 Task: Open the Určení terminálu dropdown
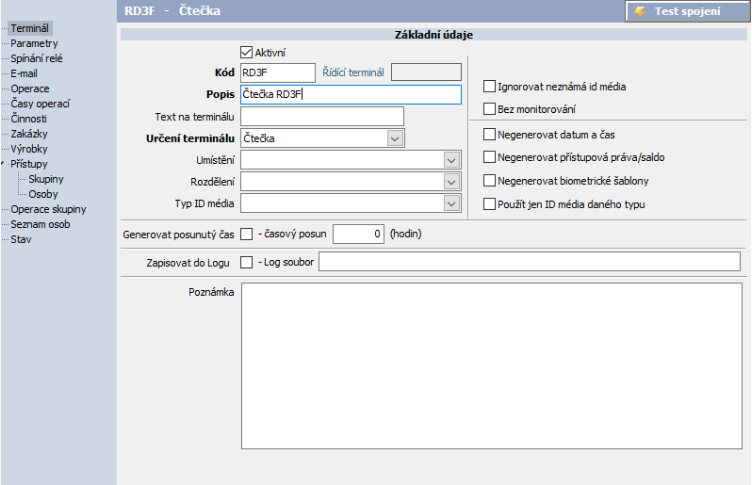point(396,138)
